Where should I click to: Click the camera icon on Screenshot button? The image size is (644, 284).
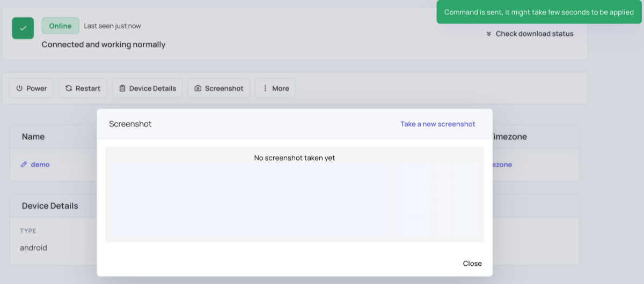click(x=198, y=88)
